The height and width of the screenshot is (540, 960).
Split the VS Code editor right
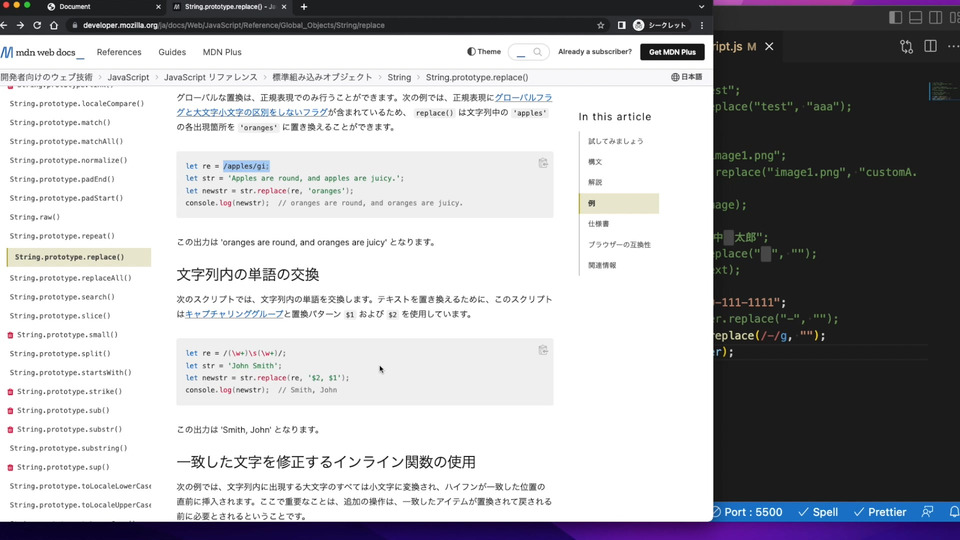[x=930, y=46]
